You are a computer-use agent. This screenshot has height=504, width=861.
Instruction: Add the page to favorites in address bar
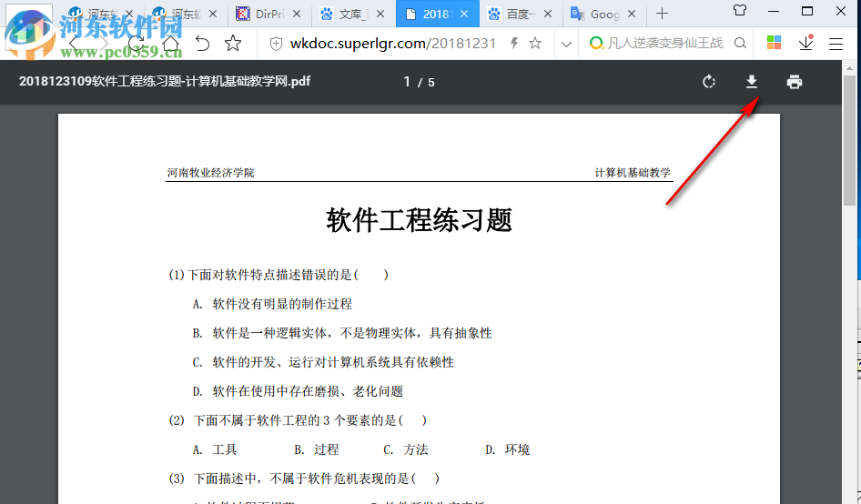(535, 44)
